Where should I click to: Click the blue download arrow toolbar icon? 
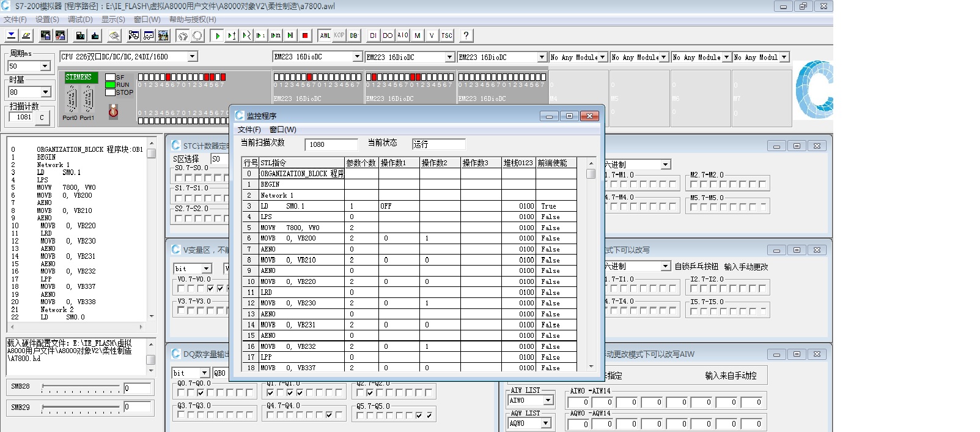(x=11, y=35)
